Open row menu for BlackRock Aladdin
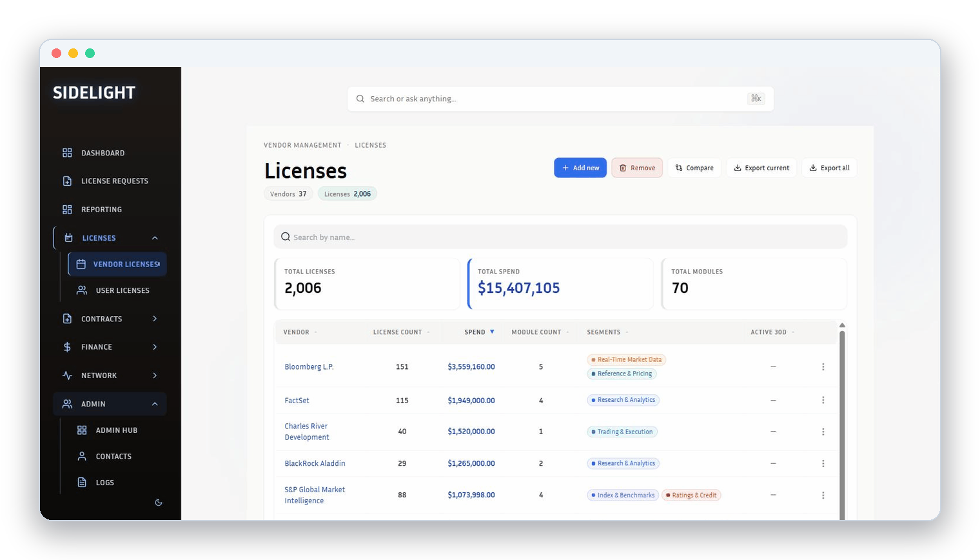Screen dimensions: 980x560 click(823, 463)
